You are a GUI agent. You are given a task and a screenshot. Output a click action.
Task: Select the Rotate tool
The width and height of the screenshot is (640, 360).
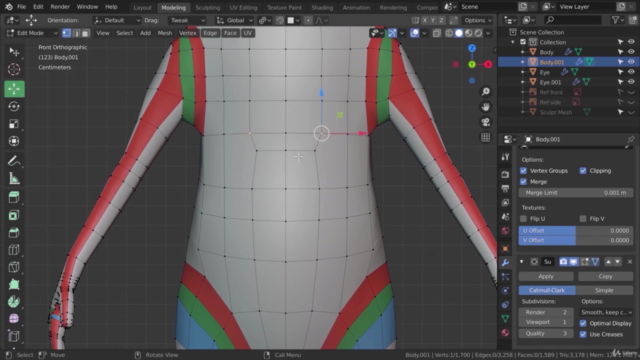14,107
